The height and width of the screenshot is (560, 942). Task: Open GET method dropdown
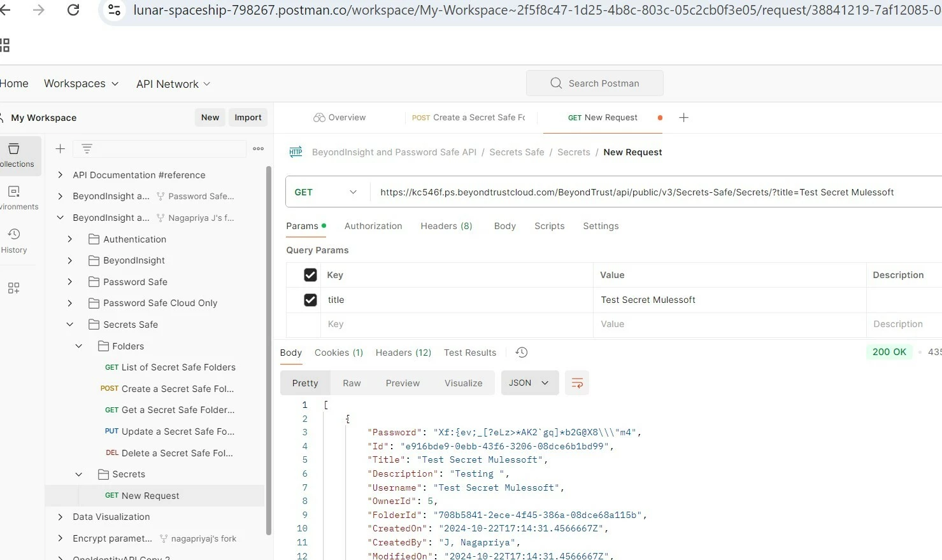click(327, 192)
